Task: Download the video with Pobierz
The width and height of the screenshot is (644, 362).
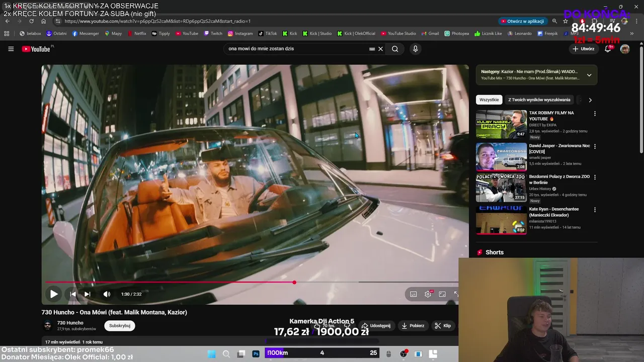Action: click(x=413, y=326)
